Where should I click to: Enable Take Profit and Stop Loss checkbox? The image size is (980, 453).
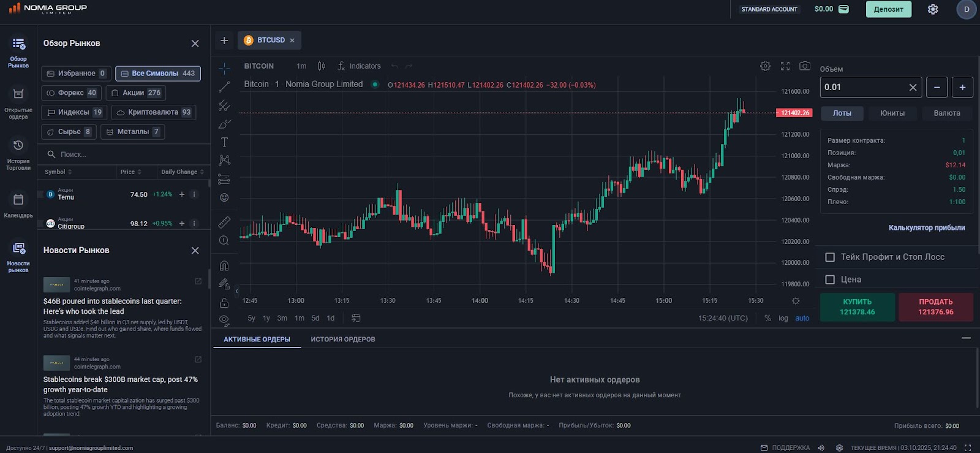830,257
